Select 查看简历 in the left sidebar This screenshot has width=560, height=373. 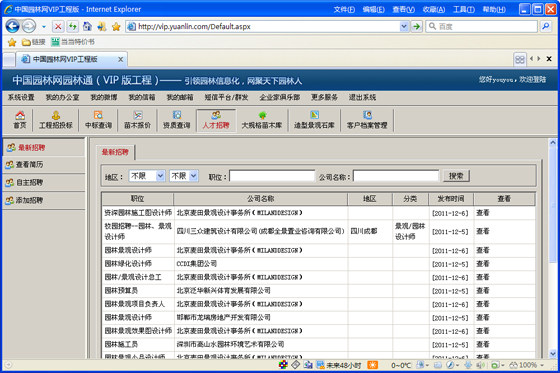click(x=44, y=165)
